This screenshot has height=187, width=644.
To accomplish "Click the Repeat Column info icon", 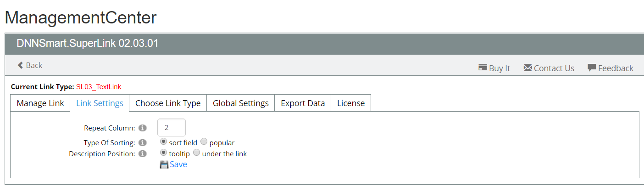I will coord(142,128).
